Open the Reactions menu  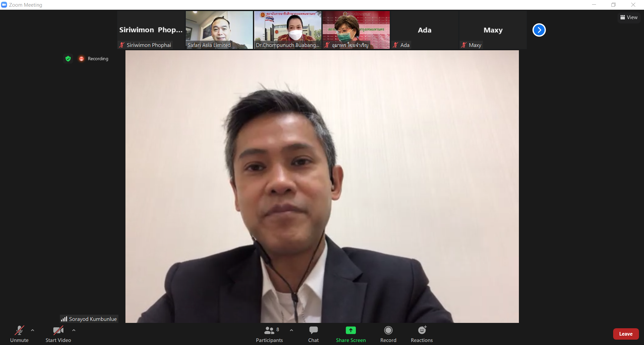tap(422, 334)
